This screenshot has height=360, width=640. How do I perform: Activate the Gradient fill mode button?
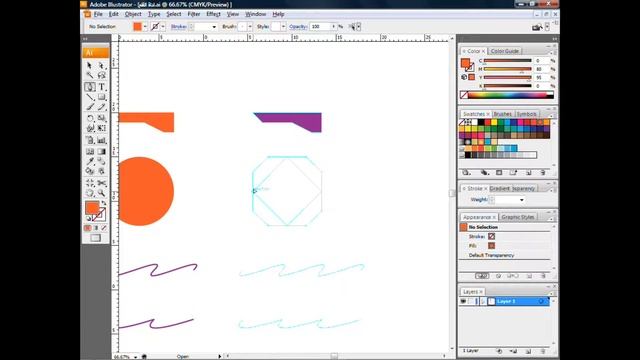point(96,228)
